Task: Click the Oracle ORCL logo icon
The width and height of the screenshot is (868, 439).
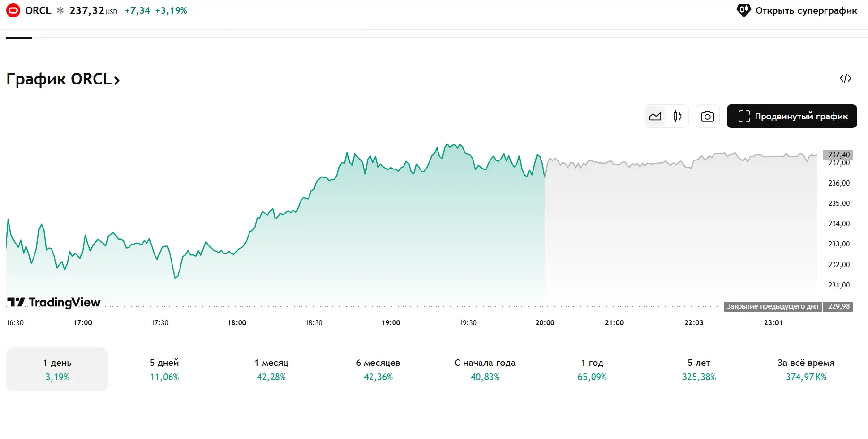Action: pyautogui.click(x=13, y=10)
